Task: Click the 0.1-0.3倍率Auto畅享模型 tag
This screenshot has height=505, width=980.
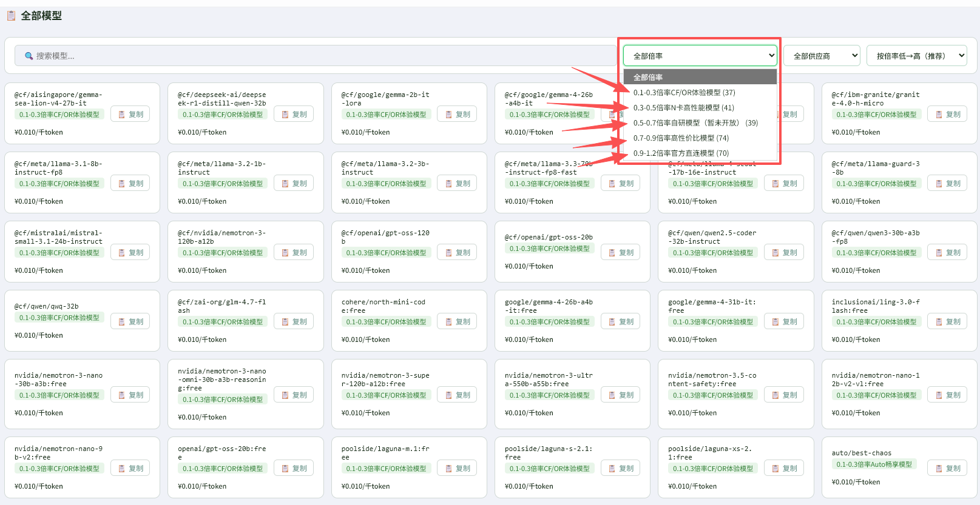Action: click(x=874, y=464)
